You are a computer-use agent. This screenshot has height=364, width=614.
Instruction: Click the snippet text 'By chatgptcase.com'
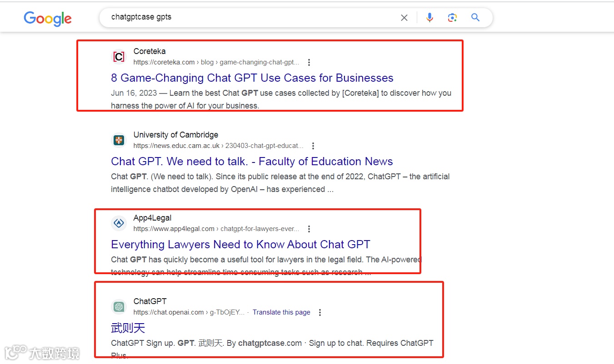[264, 344]
